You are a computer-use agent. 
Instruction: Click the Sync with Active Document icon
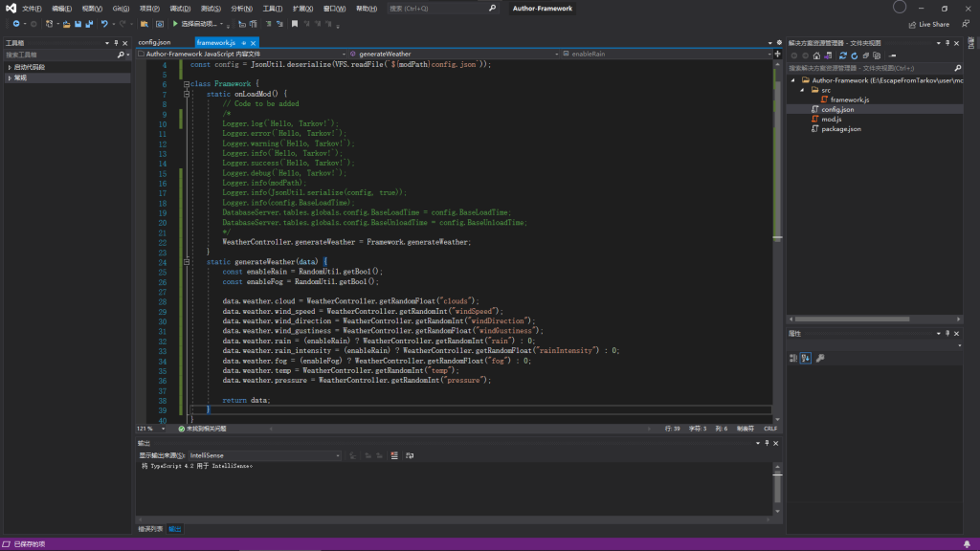point(843,55)
